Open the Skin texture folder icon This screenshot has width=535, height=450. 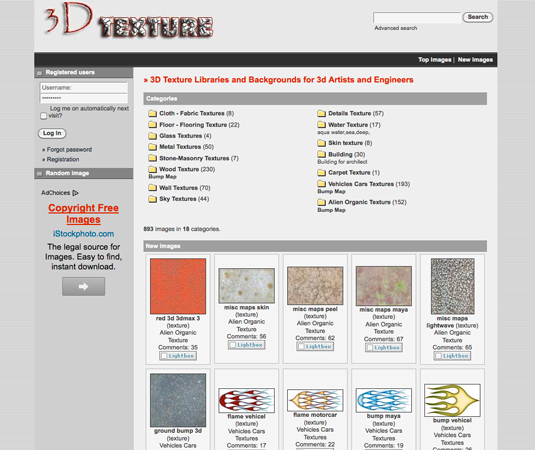(321, 143)
